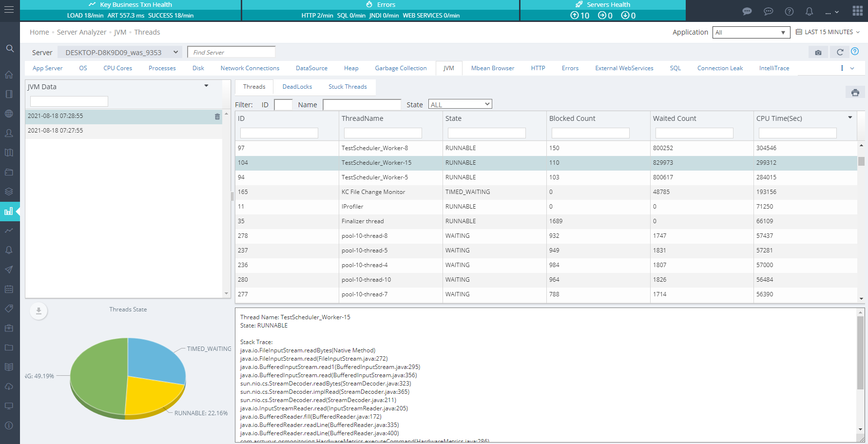Viewport: 868px width, 444px height.
Task: Open notifications bell in top header
Action: point(809,11)
